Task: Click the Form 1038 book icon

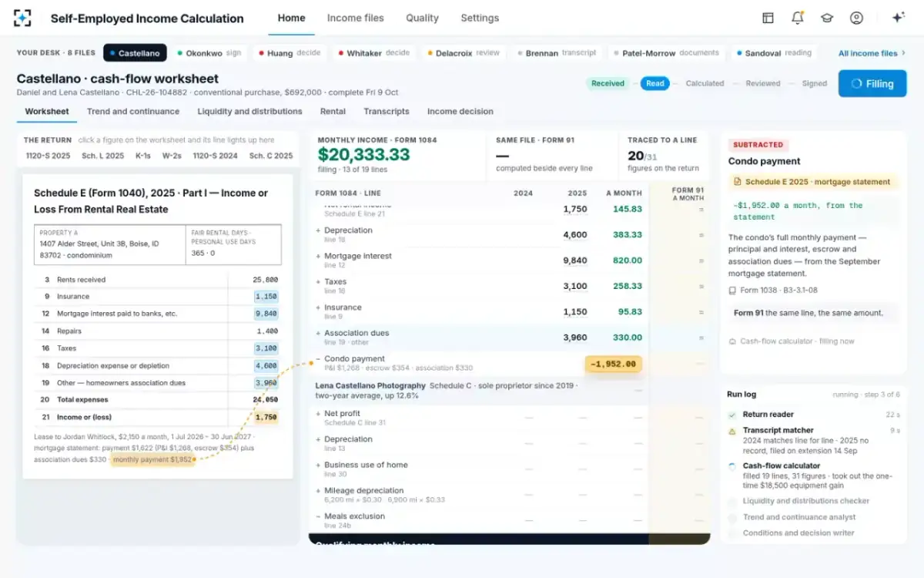Action: pyautogui.click(x=732, y=291)
